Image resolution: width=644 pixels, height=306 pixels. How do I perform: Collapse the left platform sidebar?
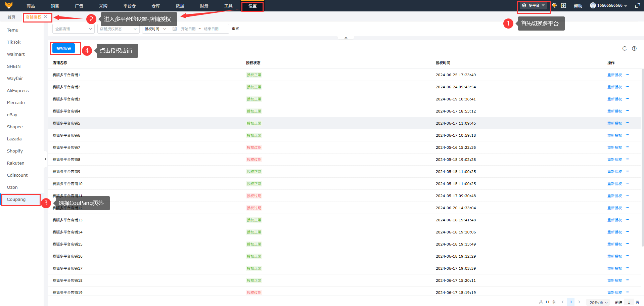(45, 159)
